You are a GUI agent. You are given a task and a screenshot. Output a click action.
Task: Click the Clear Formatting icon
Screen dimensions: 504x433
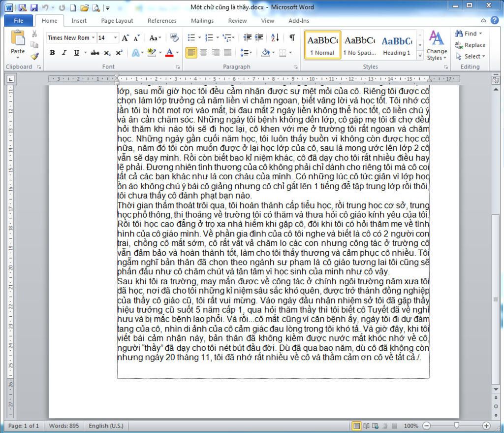pyautogui.click(x=175, y=37)
